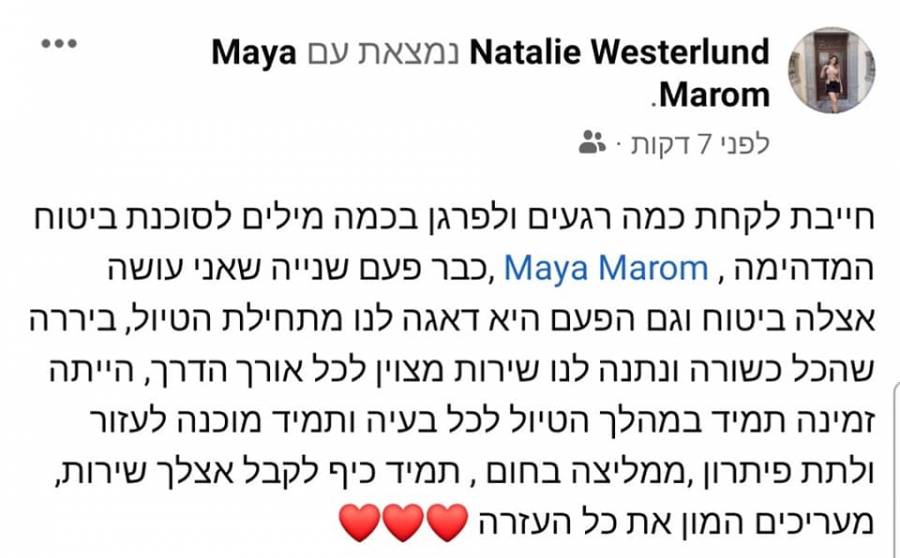Click the middle red heart emoji
Image resolution: width=900 pixels, height=558 pixels.
(403, 522)
